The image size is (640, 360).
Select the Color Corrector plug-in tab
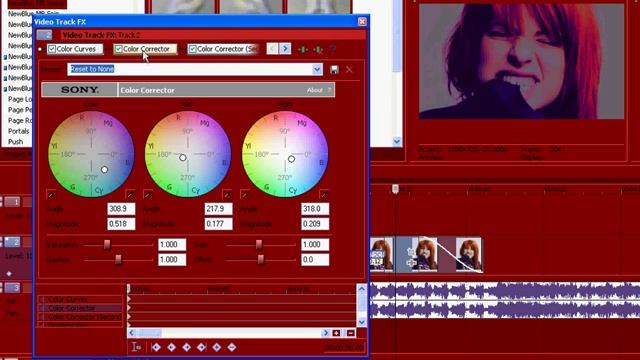[145, 49]
